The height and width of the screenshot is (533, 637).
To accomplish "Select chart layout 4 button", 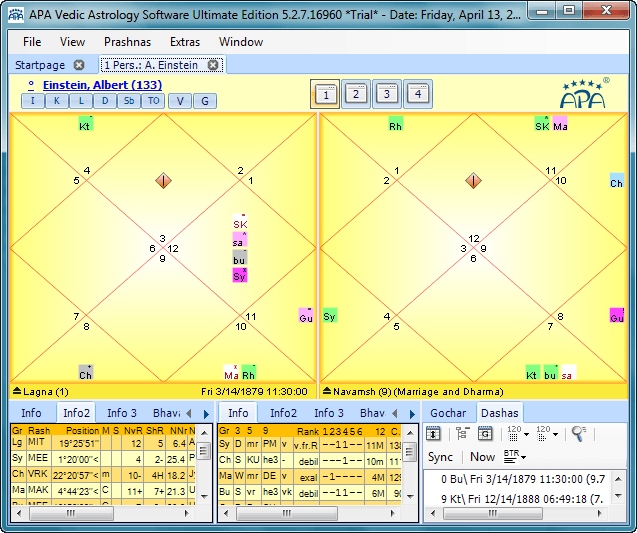I will 418,94.
